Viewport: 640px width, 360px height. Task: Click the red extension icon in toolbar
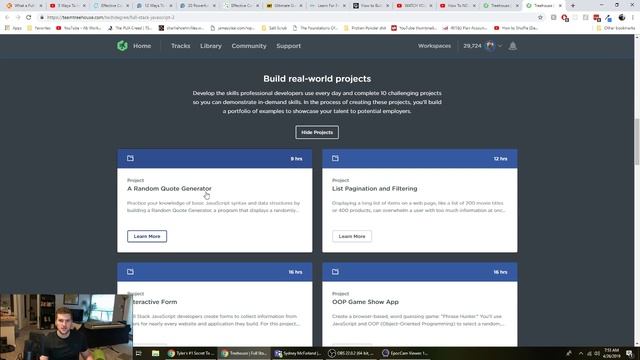565,18
